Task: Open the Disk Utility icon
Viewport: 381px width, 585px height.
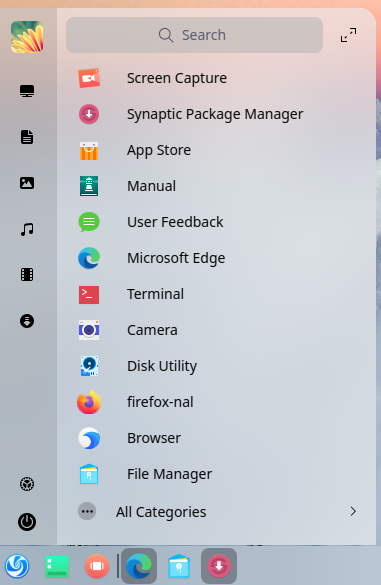Action: pos(89,366)
